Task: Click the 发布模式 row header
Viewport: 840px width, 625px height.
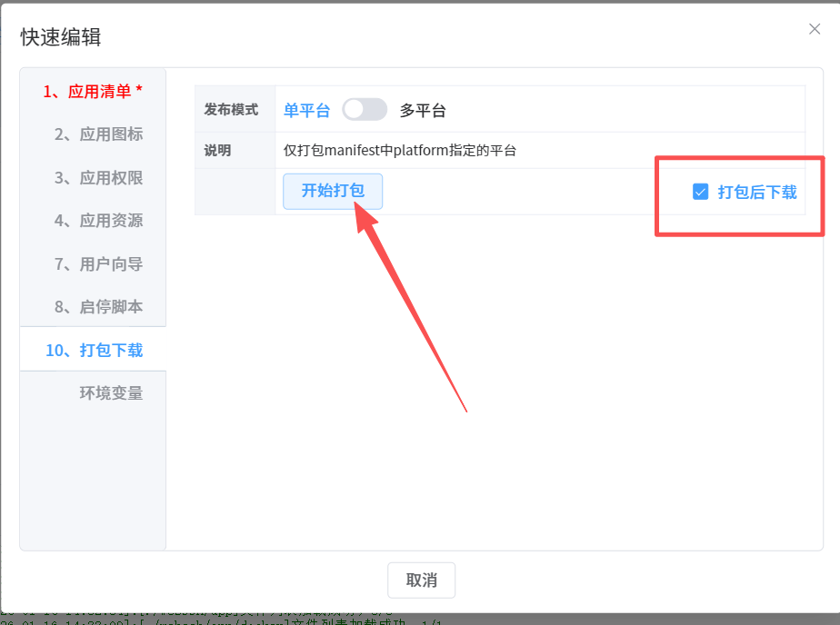Action: pyautogui.click(x=231, y=110)
